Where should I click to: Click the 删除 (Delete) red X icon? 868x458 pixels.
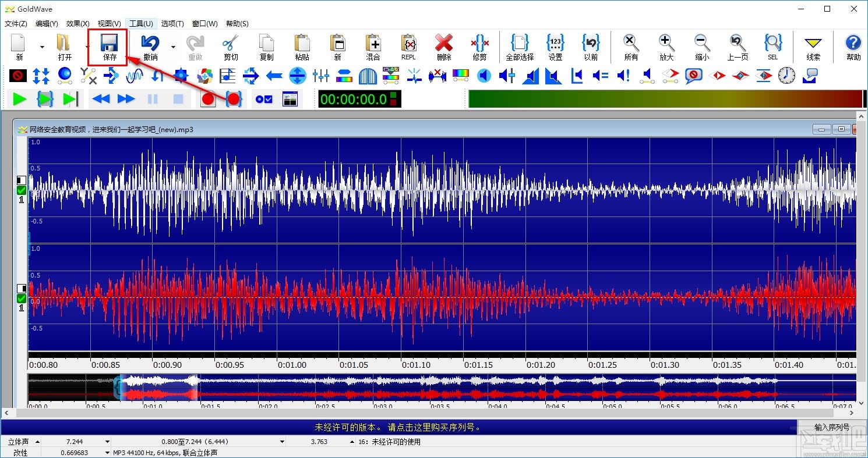tap(444, 42)
